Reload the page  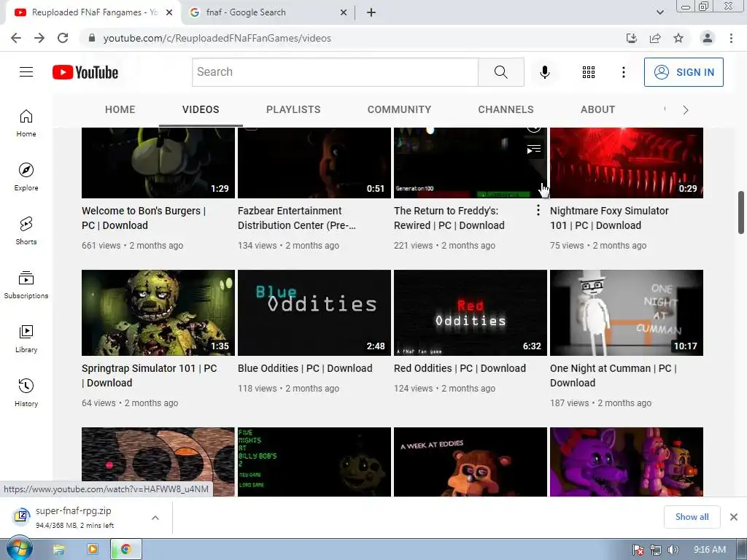[63, 38]
